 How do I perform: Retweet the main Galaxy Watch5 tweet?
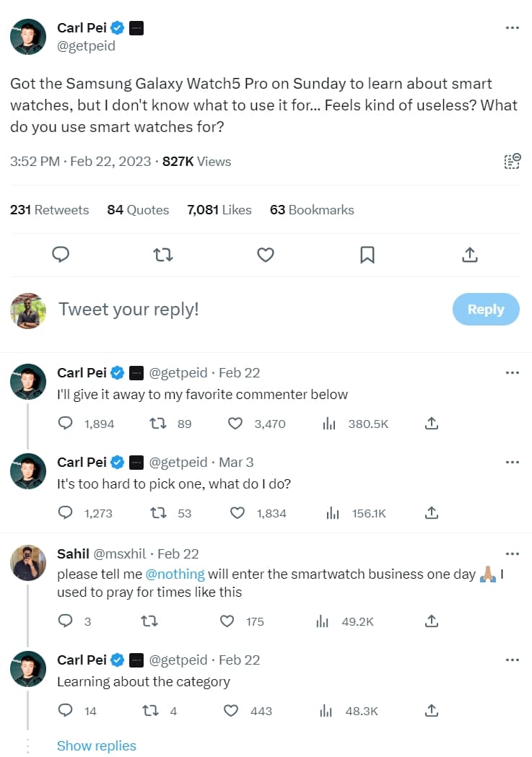coord(164,254)
